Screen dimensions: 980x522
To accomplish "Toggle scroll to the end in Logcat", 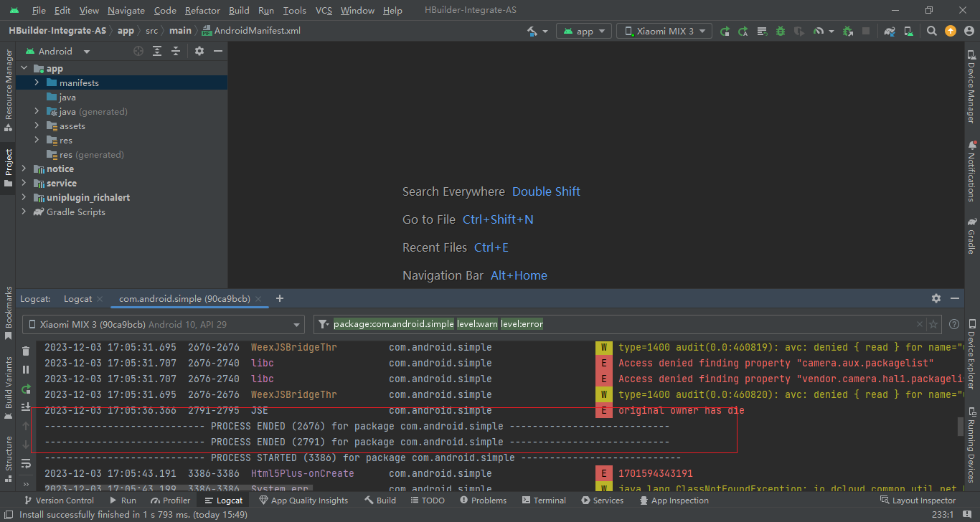I will [x=26, y=407].
